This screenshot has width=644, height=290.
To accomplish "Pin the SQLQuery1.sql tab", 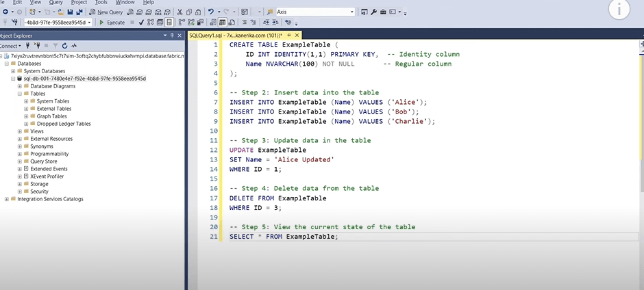I will (288, 36).
